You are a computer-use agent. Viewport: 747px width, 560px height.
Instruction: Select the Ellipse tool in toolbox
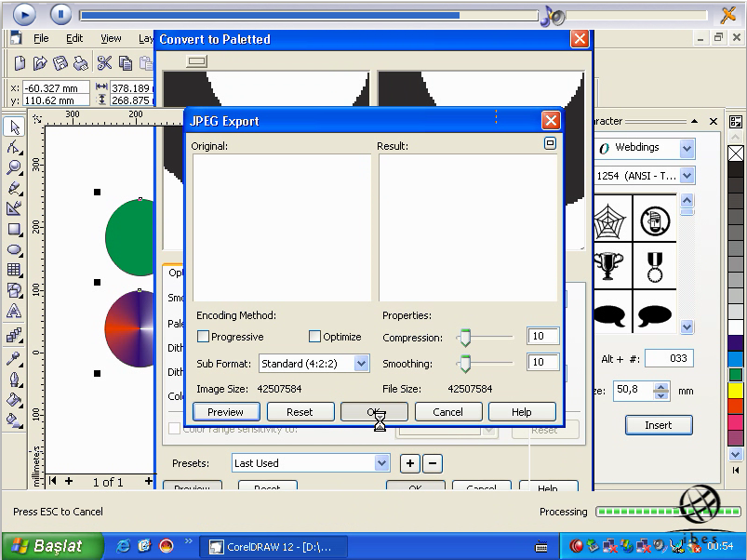pyautogui.click(x=14, y=249)
